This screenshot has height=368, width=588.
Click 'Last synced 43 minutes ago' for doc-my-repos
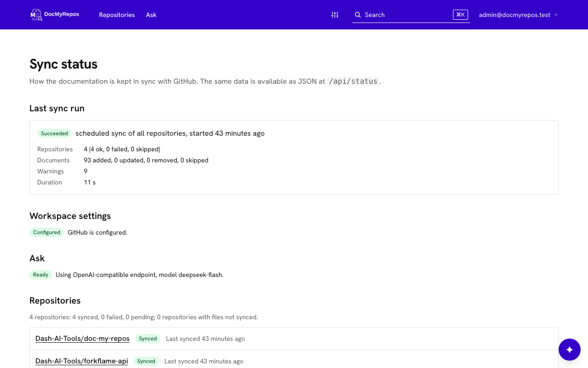[205, 339]
